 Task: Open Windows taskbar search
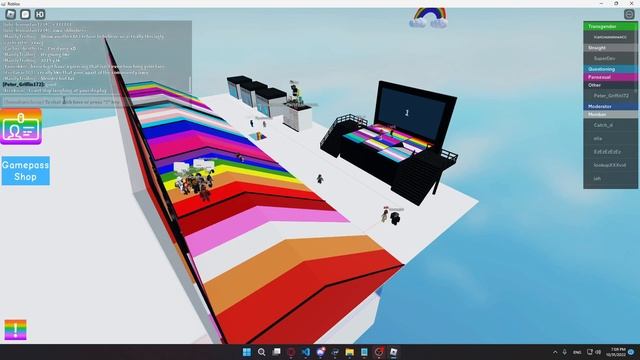click(262, 352)
